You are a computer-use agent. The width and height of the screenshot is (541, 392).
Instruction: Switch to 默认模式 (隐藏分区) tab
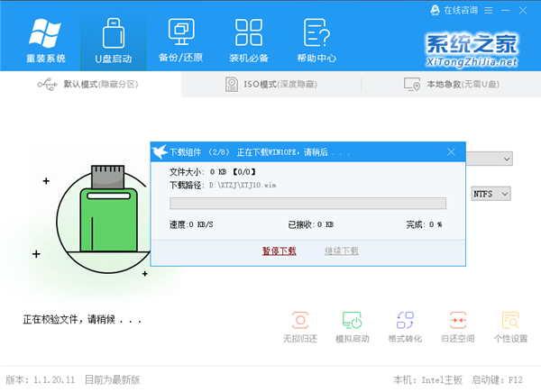90,84
